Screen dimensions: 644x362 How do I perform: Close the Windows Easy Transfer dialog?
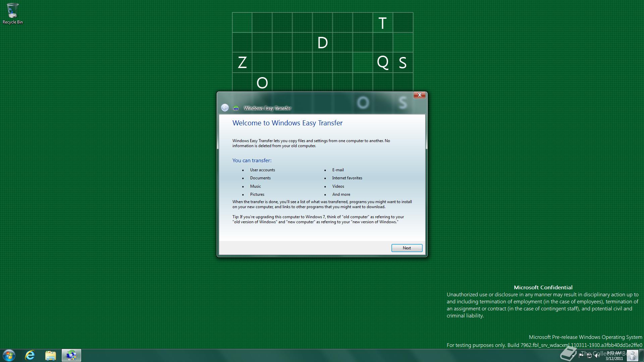coord(419,95)
